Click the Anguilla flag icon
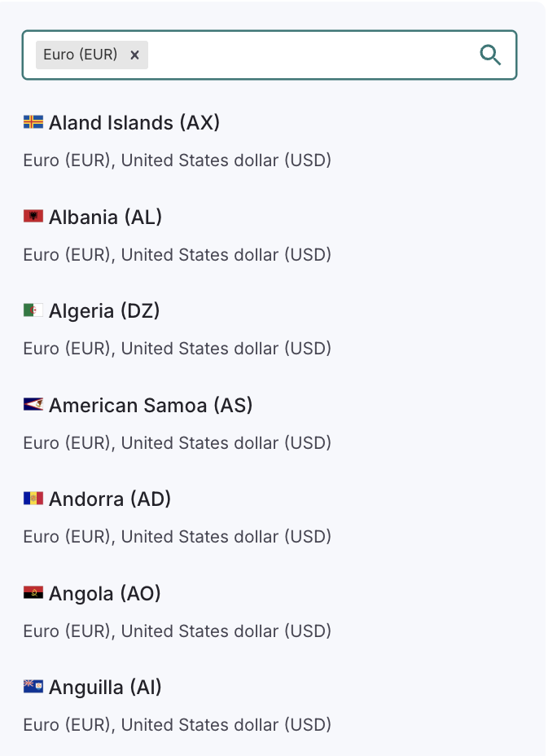 pyautogui.click(x=32, y=687)
